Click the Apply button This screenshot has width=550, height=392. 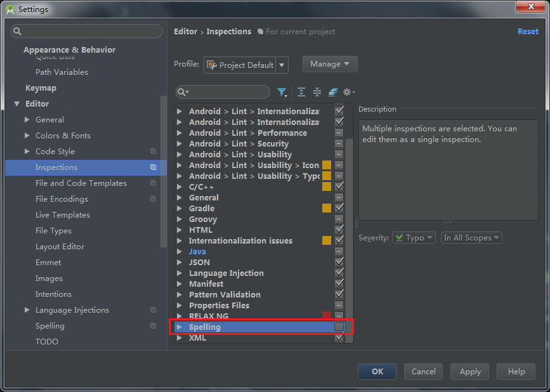(469, 372)
